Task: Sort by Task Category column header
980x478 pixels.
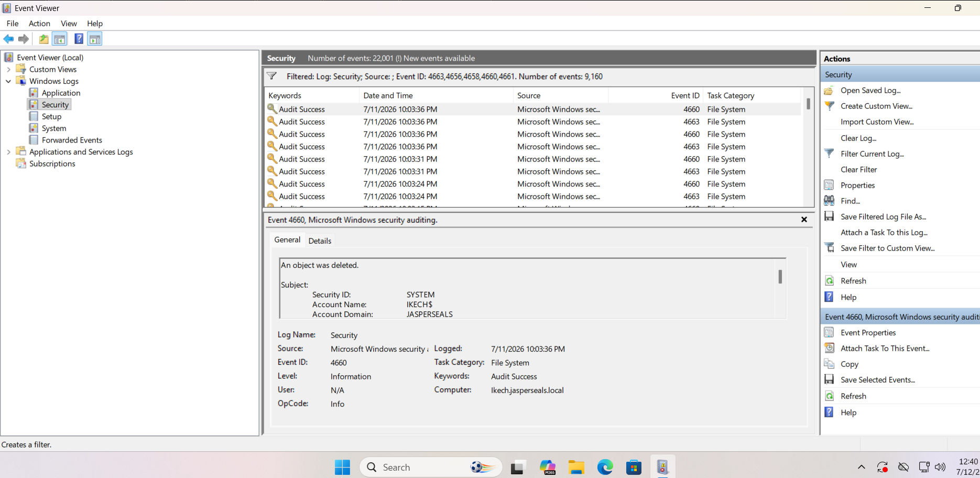Action: (753, 95)
